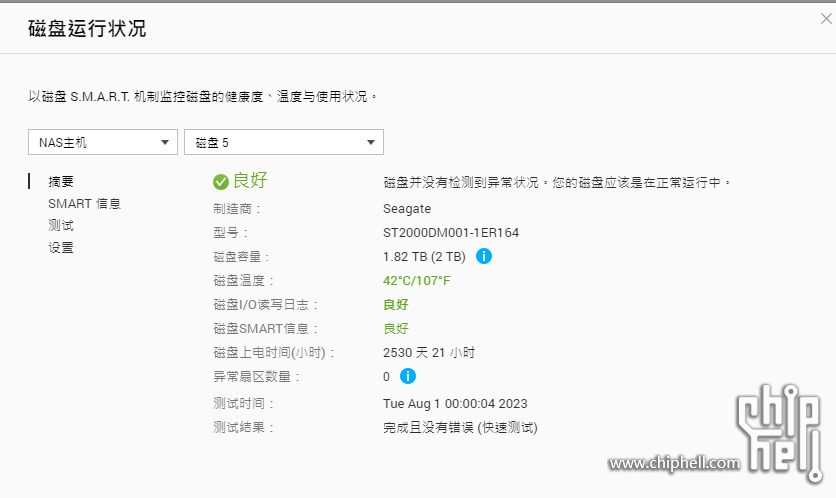Click the 测试时间 label
This screenshot has width=836, height=498.
[243, 404]
